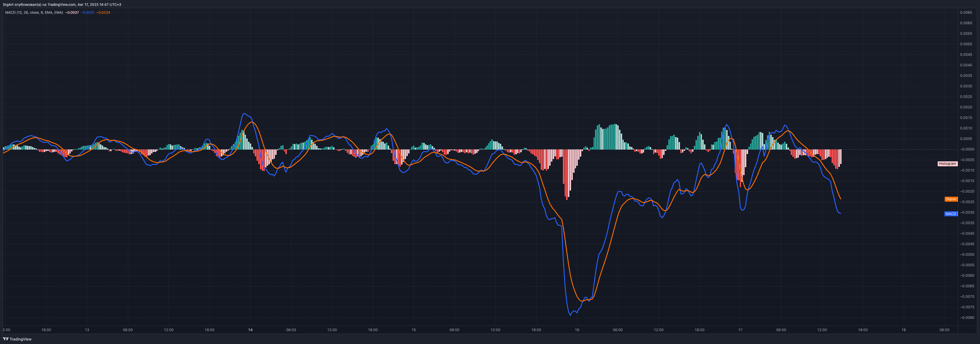
Task: Click the 0.0020 level on price scale
Action: click(x=966, y=107)
